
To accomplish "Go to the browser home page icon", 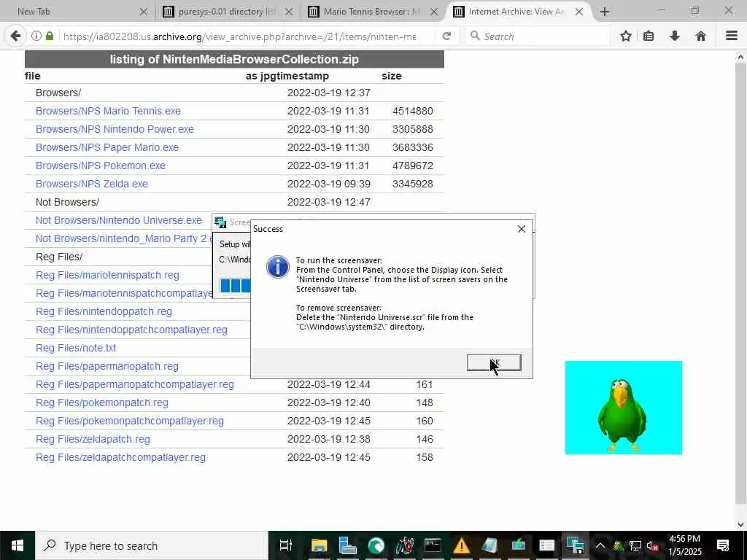I will tap(700, 36).
